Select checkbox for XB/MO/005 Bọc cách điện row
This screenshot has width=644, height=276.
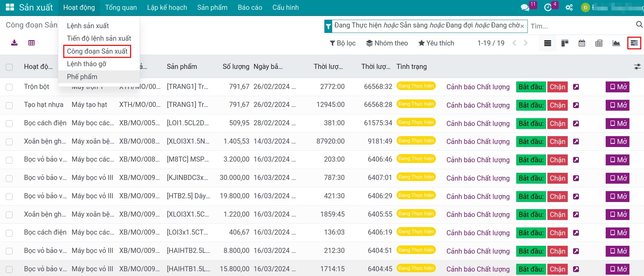(x=9, y=124)
